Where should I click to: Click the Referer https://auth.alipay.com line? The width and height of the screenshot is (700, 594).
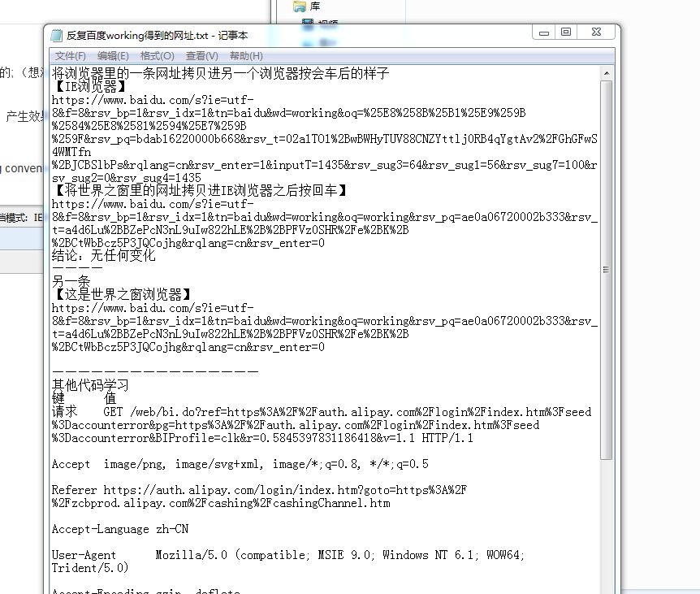259,490
